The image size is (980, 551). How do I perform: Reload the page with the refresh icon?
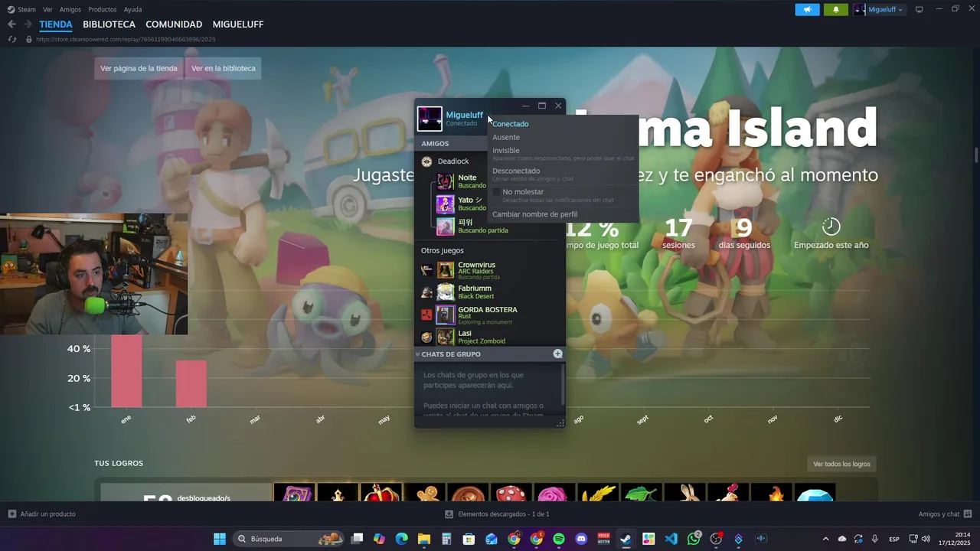coord(11,39)
